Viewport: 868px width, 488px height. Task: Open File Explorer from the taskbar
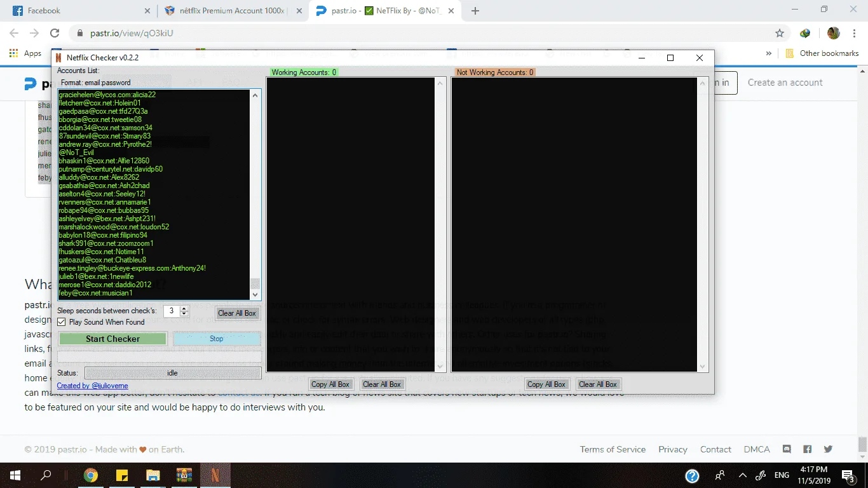coord(153,475)
